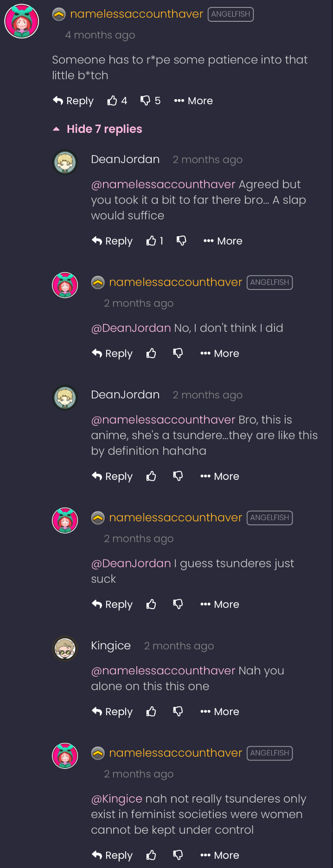Thumbs down DeanJordan's 'Agreed but' reply

[181, 240]
